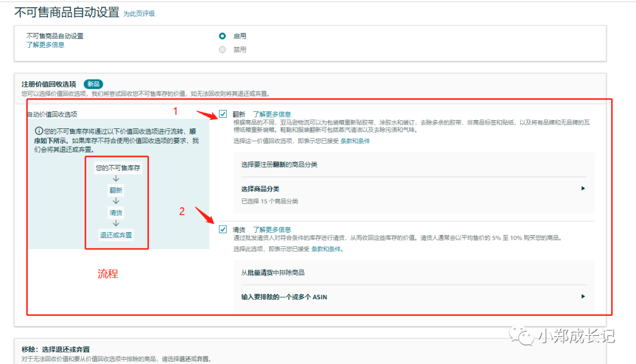Click the 新品 badge
The image size is (636, 364).
pyautogui.click(x=93, y=84)
